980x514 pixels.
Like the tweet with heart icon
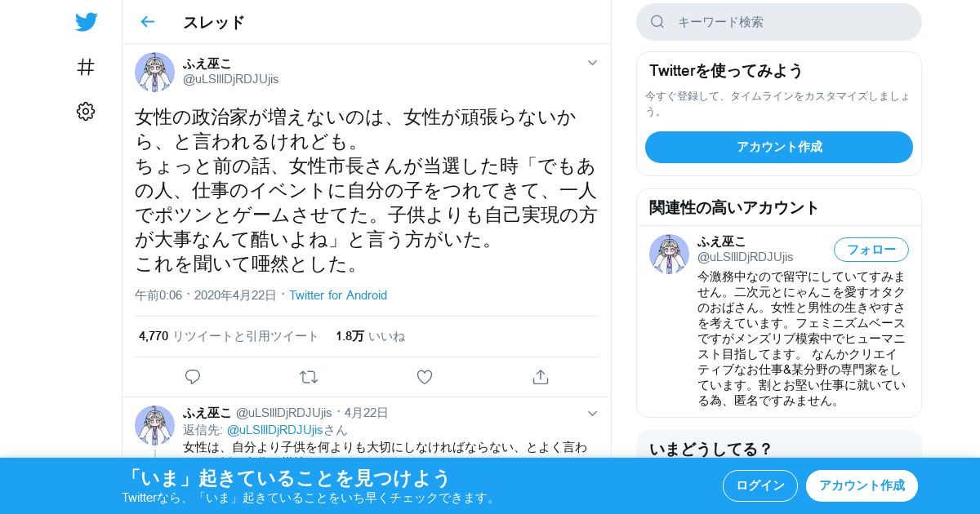pyautogui.click(x=425, y=377)
